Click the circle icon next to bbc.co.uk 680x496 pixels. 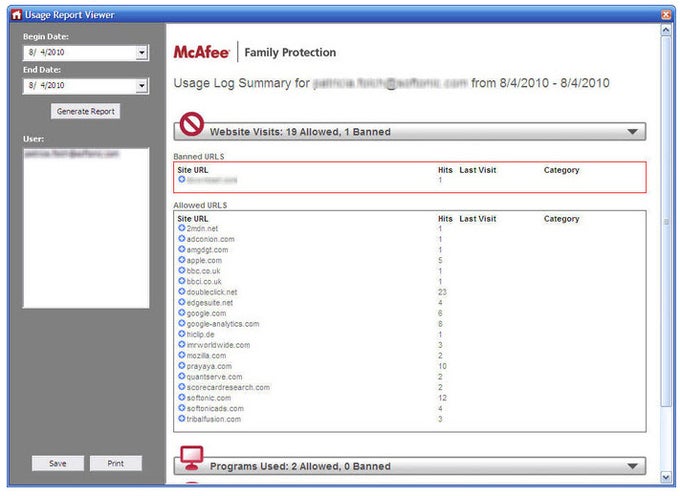(182, 271)
